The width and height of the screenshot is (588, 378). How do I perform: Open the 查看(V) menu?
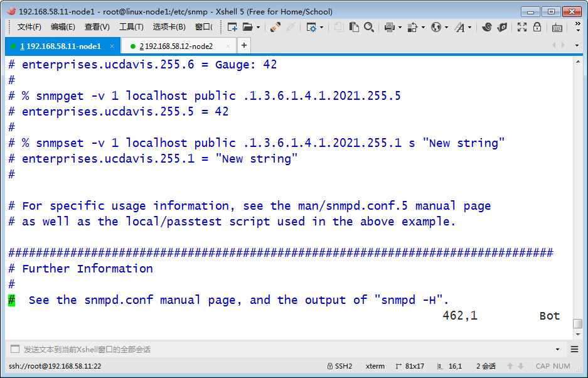pos(97,27)
